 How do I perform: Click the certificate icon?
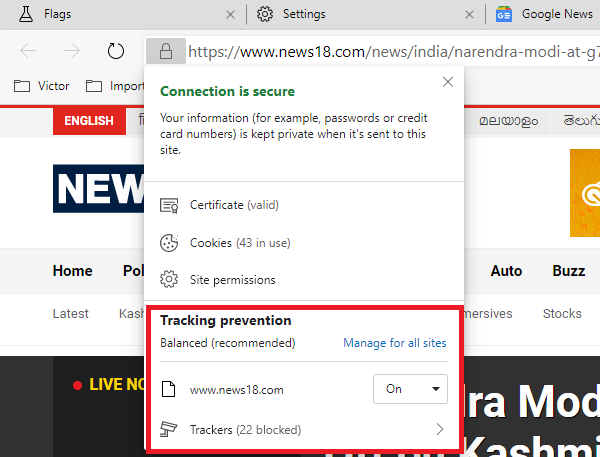tap(169, 206)
